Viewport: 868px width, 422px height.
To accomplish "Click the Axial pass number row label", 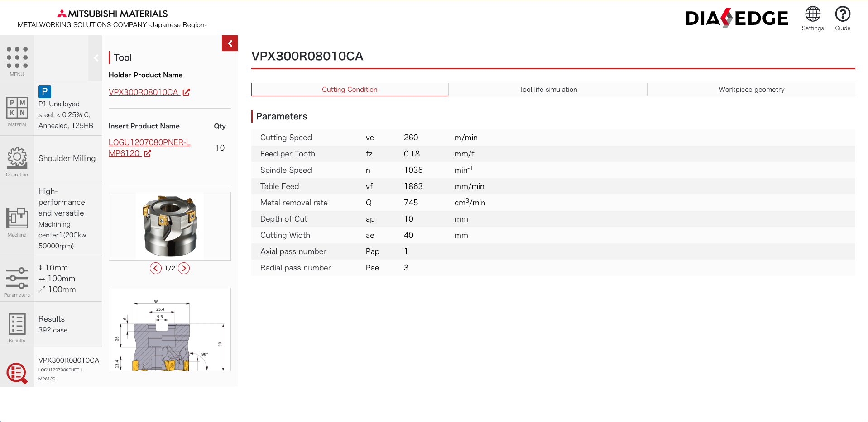I will point(293,251).
